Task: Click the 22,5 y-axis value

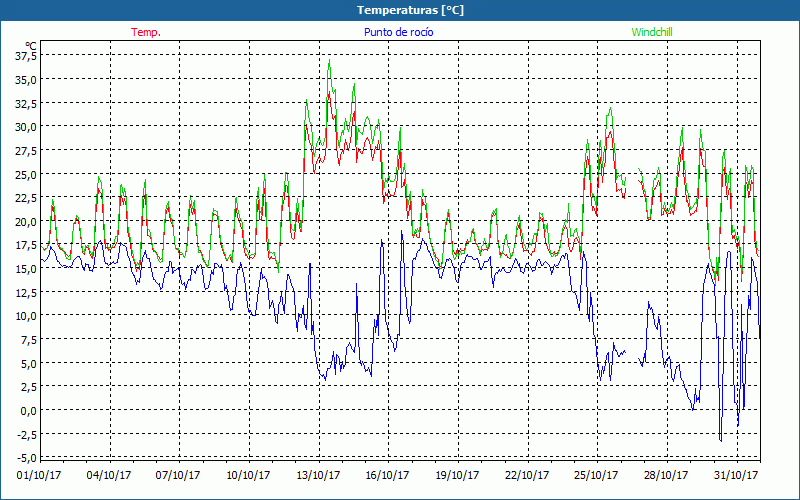Action: click(x=26, y=197)
